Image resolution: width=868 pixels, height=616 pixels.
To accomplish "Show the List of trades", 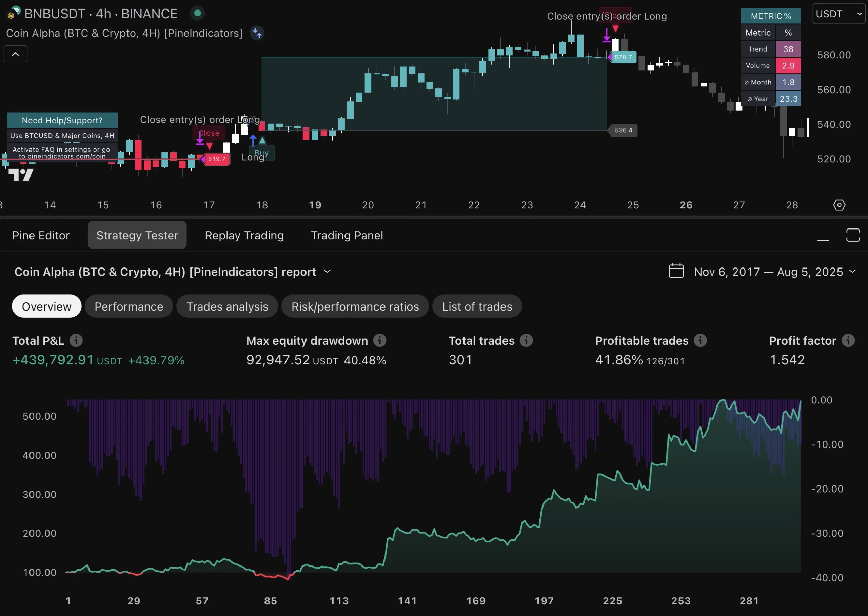I will (477, 306).
